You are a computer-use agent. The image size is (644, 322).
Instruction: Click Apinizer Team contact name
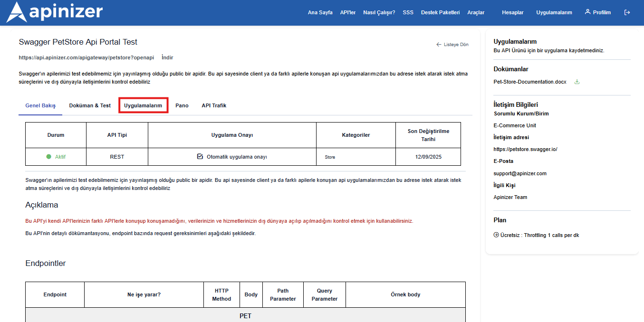510,197
